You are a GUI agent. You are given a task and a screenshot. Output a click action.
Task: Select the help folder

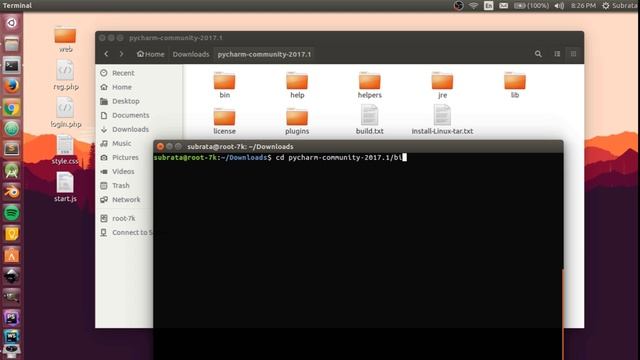click(297, 85)
